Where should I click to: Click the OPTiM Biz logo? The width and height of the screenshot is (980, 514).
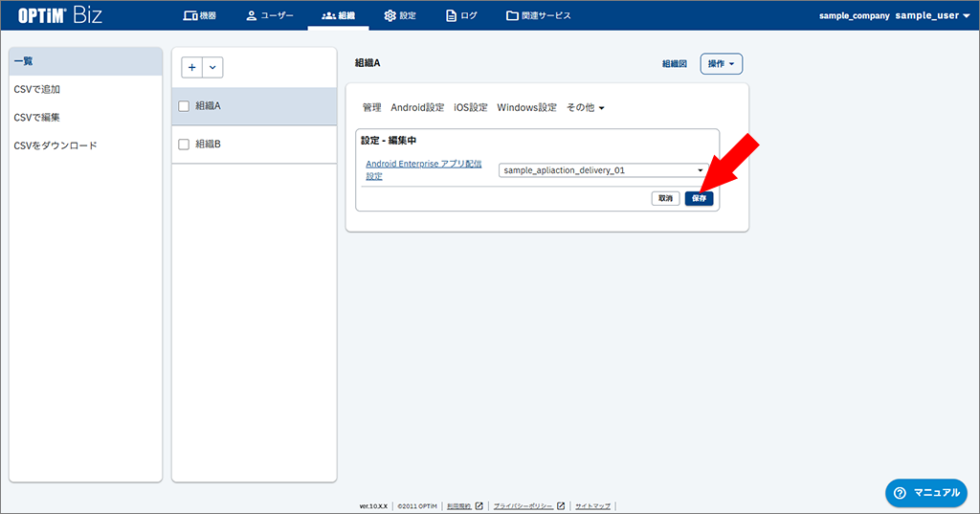click(61, 15)
